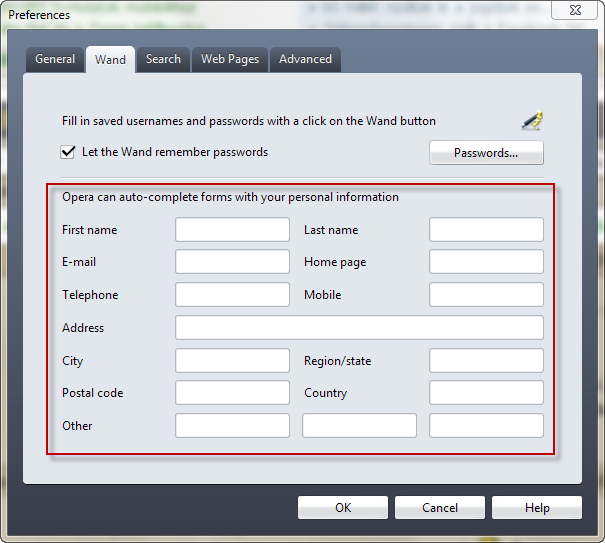Viewport: 605px width, 543px height.
Task: Select the Wand tab
Action: click(110, 60)
